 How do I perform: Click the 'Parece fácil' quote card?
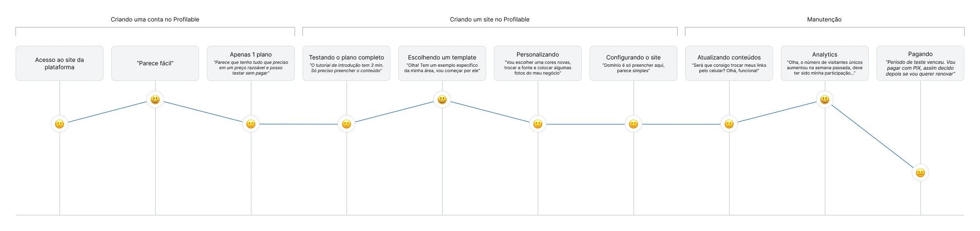click(155, 63)
